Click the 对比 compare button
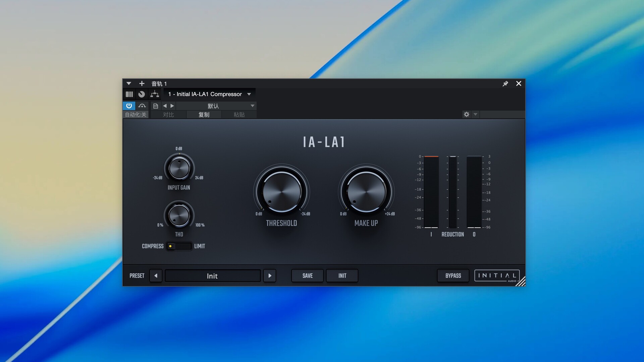Screen dimensions: 644x362 168,115
